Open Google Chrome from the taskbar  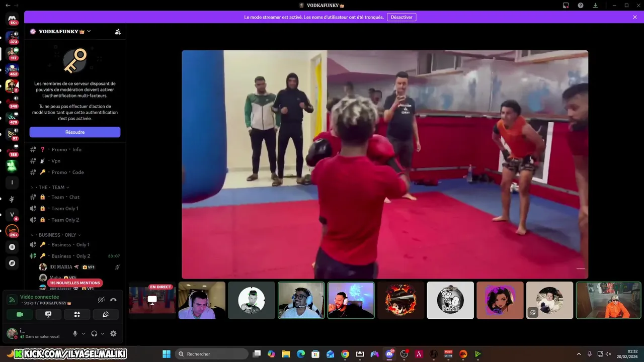(345, 354)
